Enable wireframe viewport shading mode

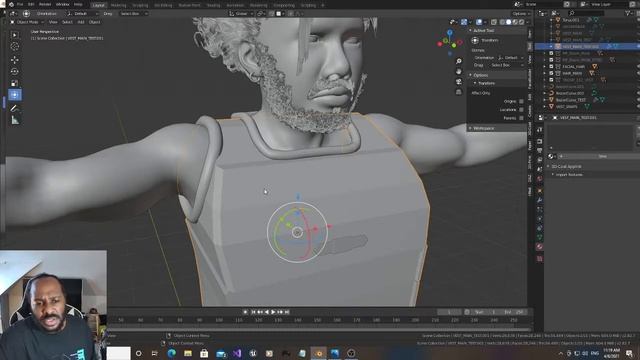(502, 22)
